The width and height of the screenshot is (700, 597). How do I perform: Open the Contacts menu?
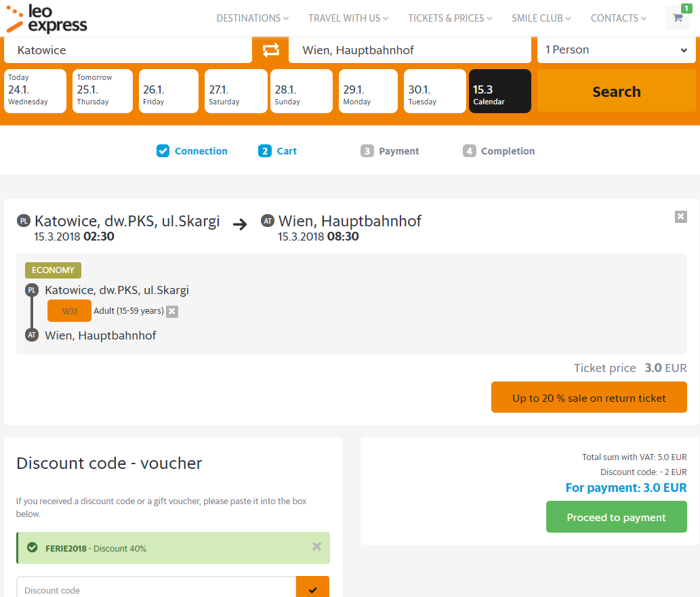[618, 18]
